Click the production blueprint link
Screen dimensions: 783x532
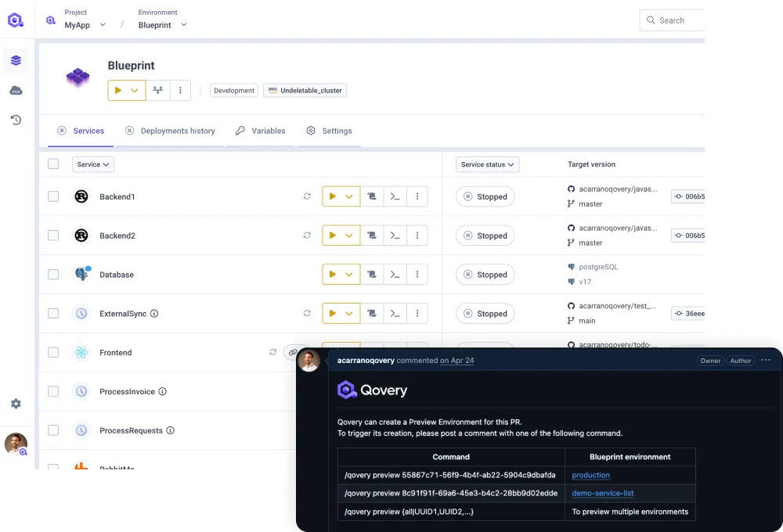point(590,475)
